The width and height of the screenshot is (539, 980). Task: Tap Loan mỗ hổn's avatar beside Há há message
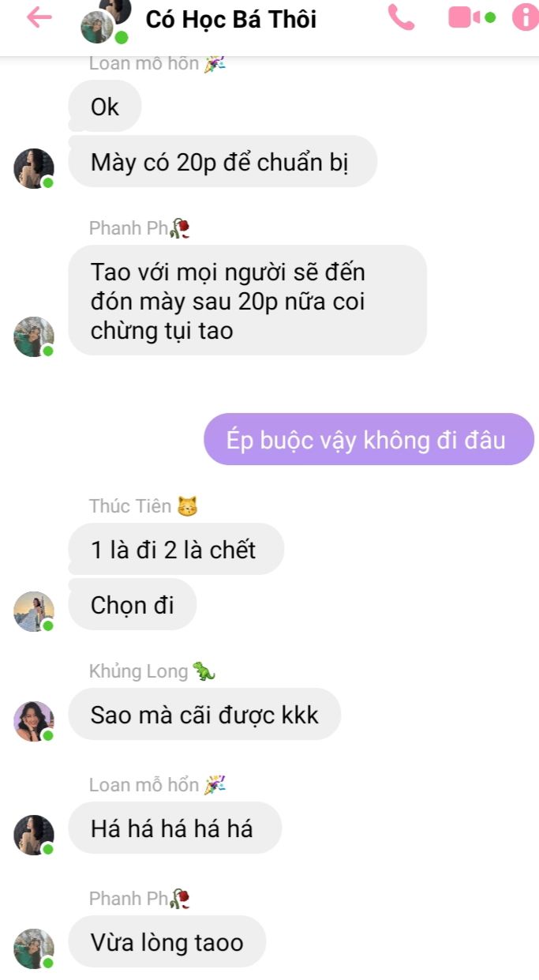point(34,835)
